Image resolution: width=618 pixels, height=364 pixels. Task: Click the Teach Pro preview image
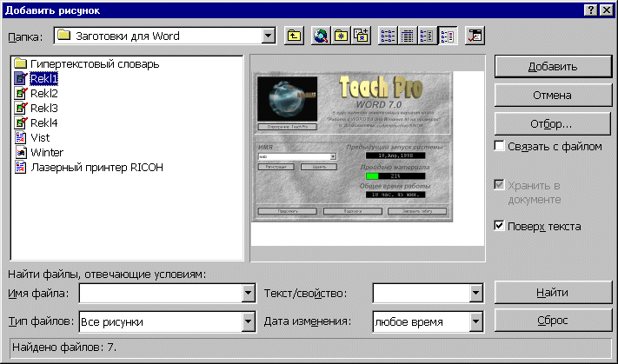(352, 147)
